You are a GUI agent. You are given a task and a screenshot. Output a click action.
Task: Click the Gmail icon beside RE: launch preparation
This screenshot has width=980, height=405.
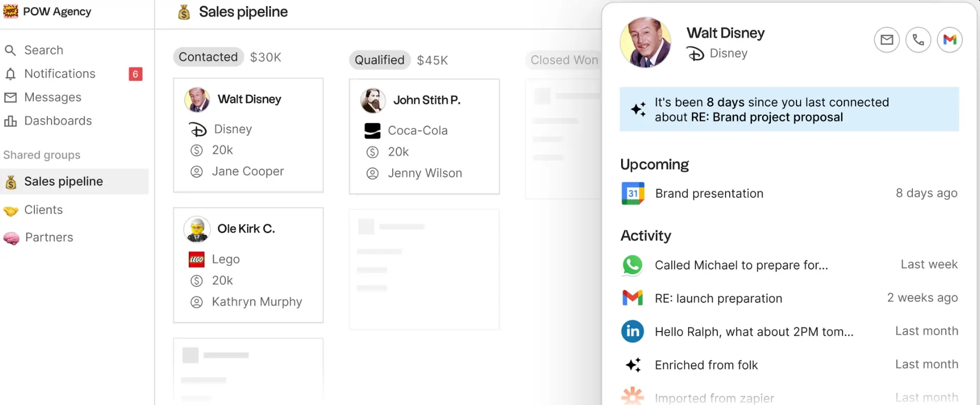tap(633, 298)
